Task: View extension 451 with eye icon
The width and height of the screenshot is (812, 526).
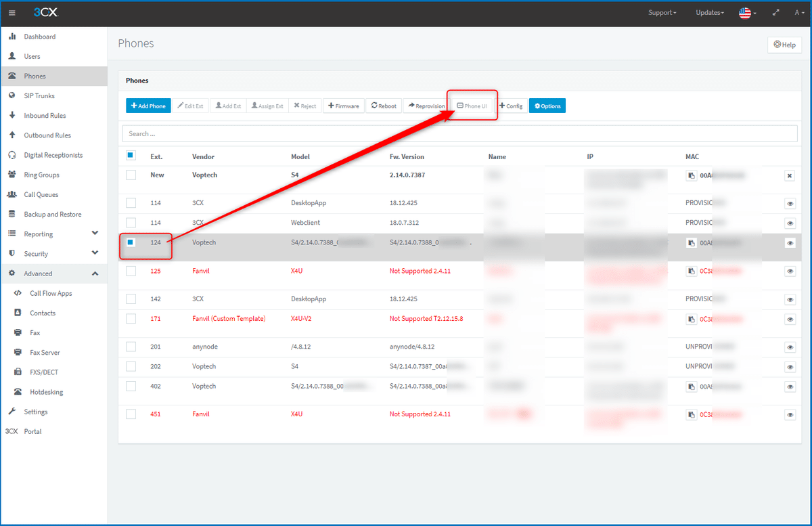Action: pyautogui.click(x=790, y=414)
